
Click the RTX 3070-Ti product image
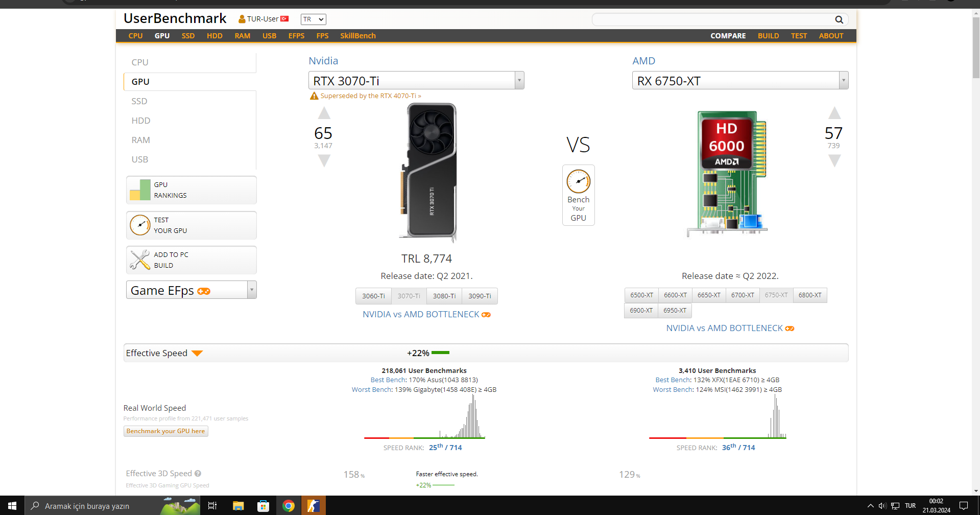coord(429,173)
